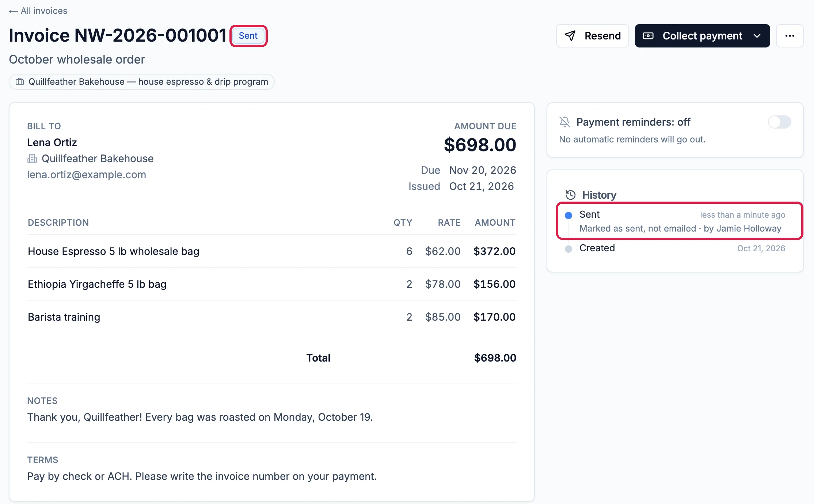Viewport: 814px width, 504px height.
Task: Click the Pay by check or ACH terms text
Action: point(202,476)
